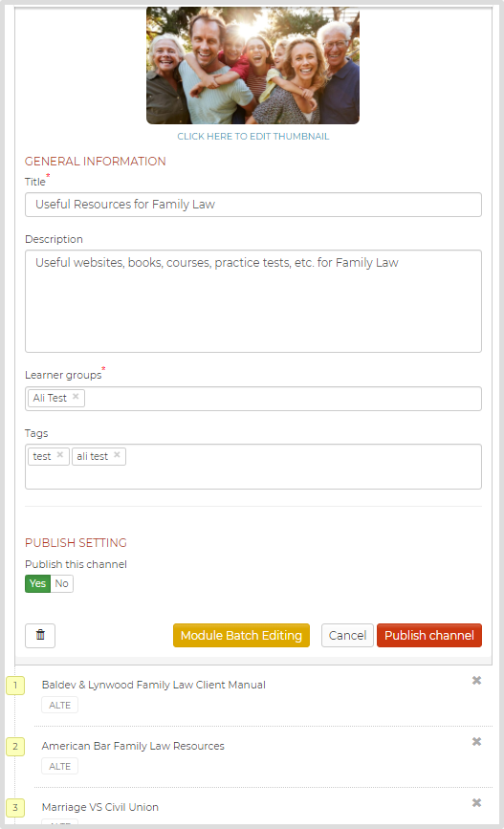Click the number 1 module order badge
This screenshot has height=829, width=504.
click(x=15, y=686)
